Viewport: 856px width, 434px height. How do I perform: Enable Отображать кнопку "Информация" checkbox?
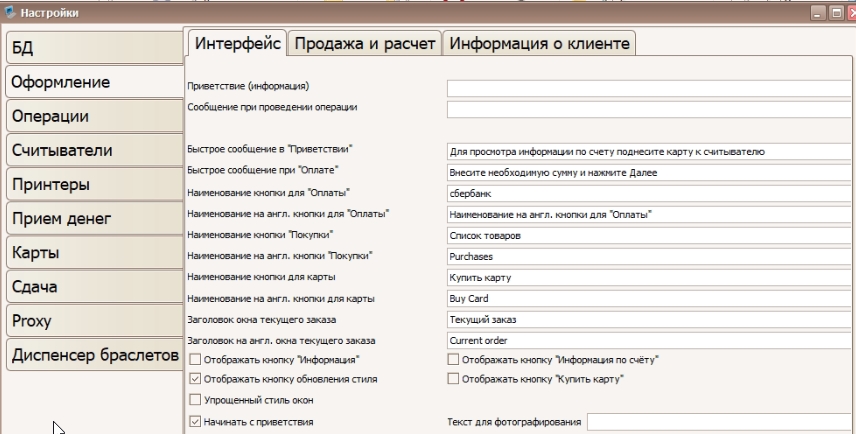tap(195, 360)
